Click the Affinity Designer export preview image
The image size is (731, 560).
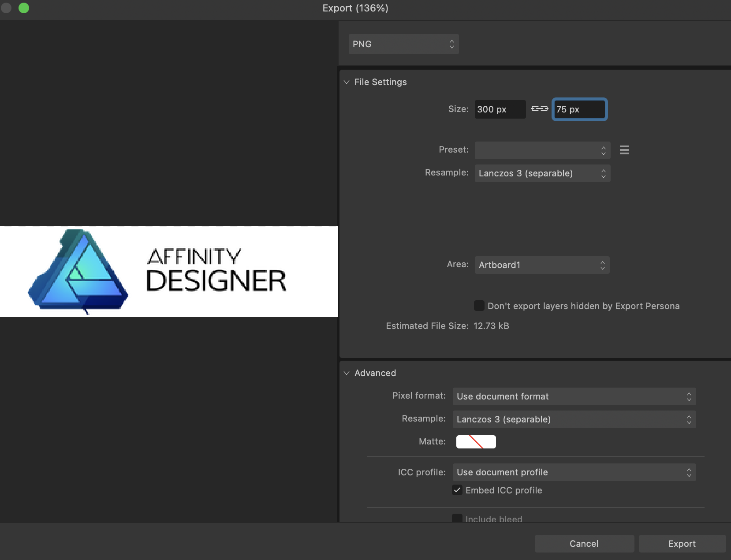169,272
